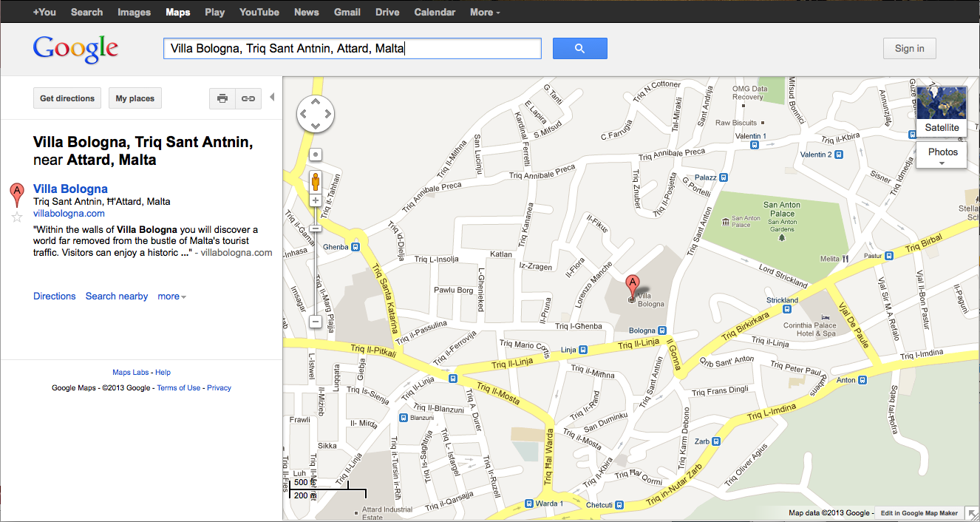Open Calendar from the top bar
This screenshot has height=522, width=980.
[435, 12]
